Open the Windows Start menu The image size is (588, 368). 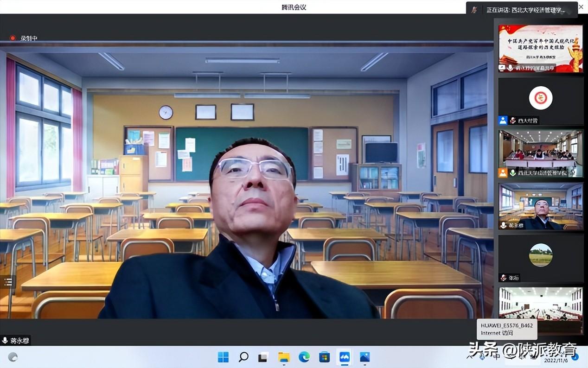pyautogui.click(x=223, y=357)
